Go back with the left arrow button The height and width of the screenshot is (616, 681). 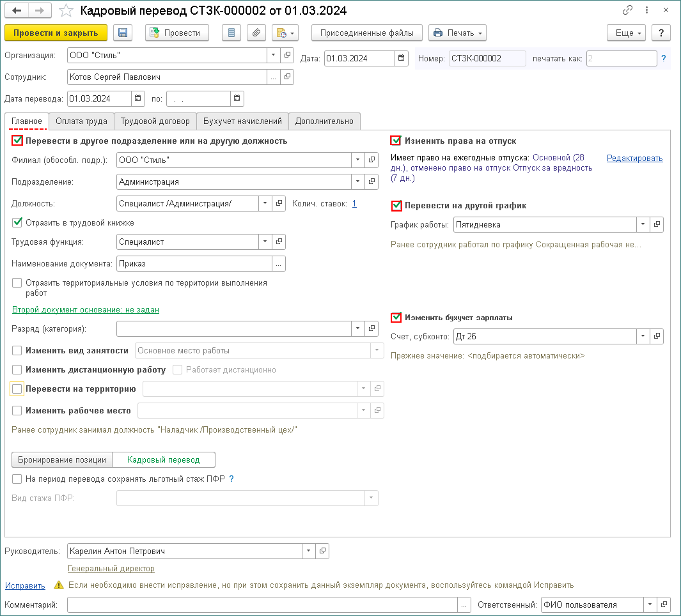point(17,10)
